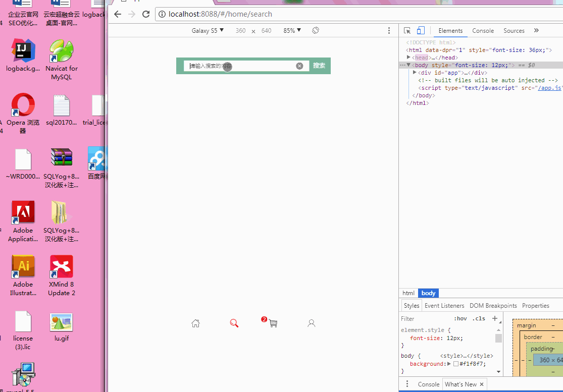The image size is (563, 392).
Task: Toggle the :hov element state panel
Action: pos(460,318)
